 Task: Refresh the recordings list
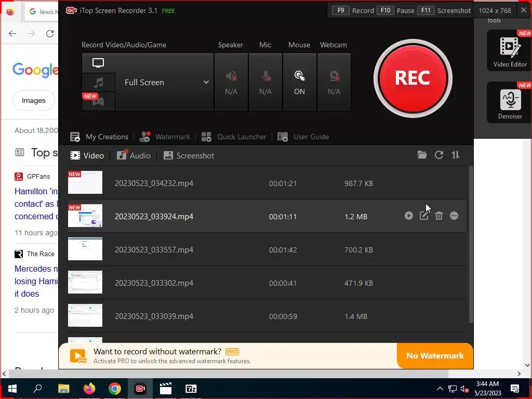tap(439, 155)
